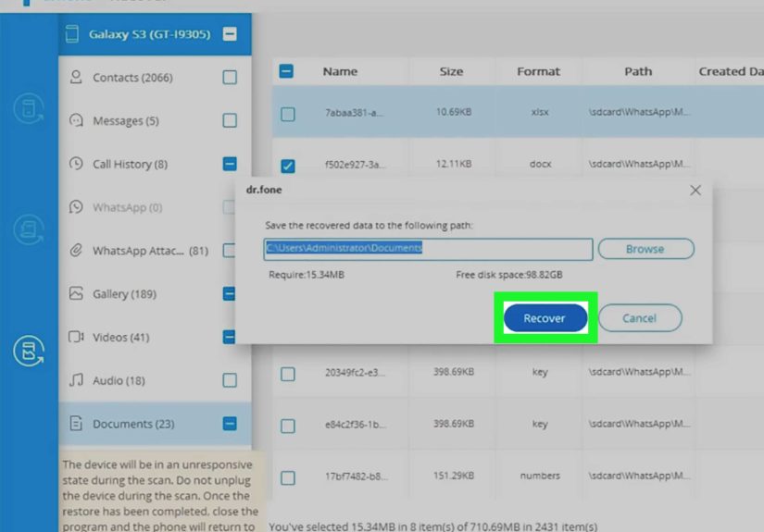Toggle the Gallery (189) checkbox

pos(229,293)
